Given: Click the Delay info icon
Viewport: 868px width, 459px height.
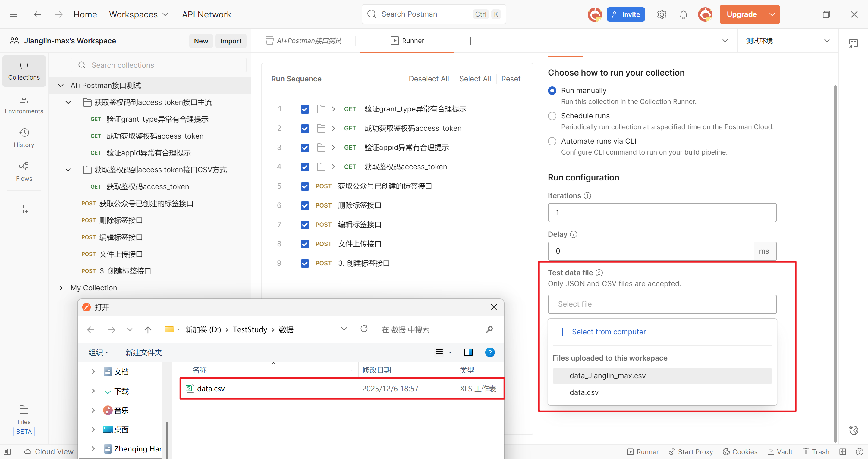Looking at the screenshot, I should point(574,234).
